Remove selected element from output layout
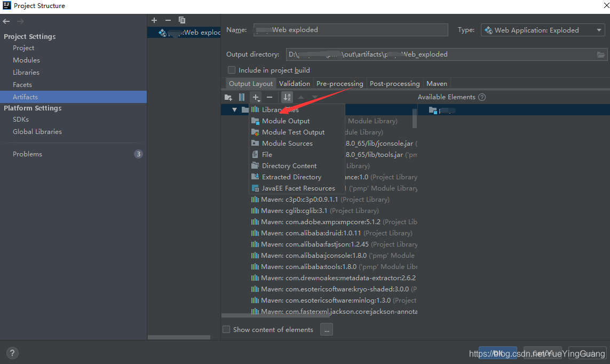Viewport: 610px width, 364px height. click(270, 97)
